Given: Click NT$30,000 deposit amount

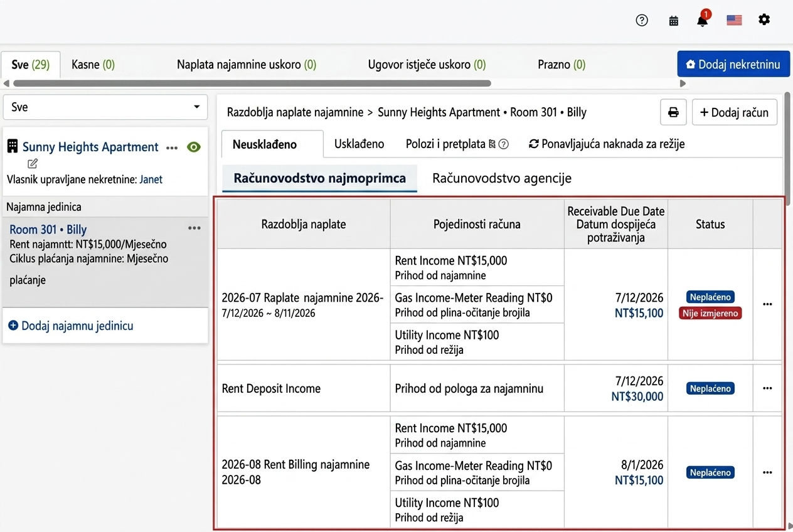Looking at the screenshot, I should click(x=637, y=396).
